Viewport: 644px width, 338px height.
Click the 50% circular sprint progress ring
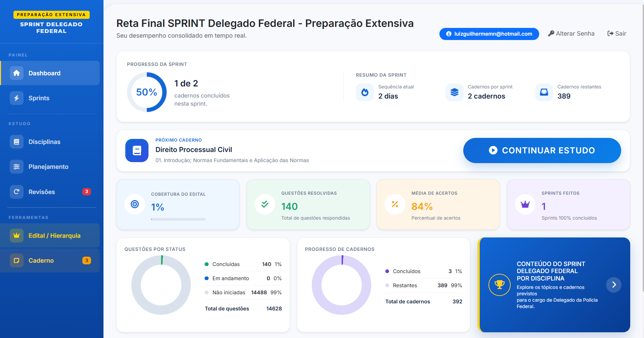pos(147,92)
